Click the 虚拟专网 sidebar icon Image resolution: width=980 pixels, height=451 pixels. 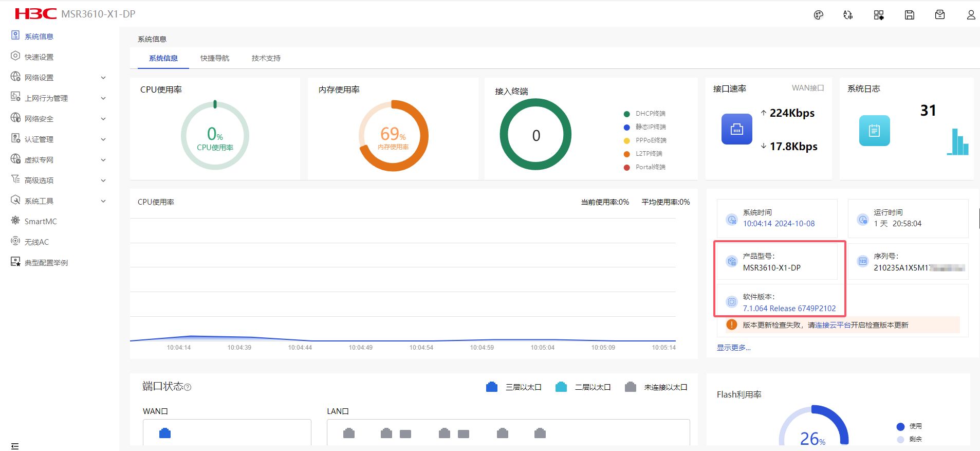click(x=15, y=159)
